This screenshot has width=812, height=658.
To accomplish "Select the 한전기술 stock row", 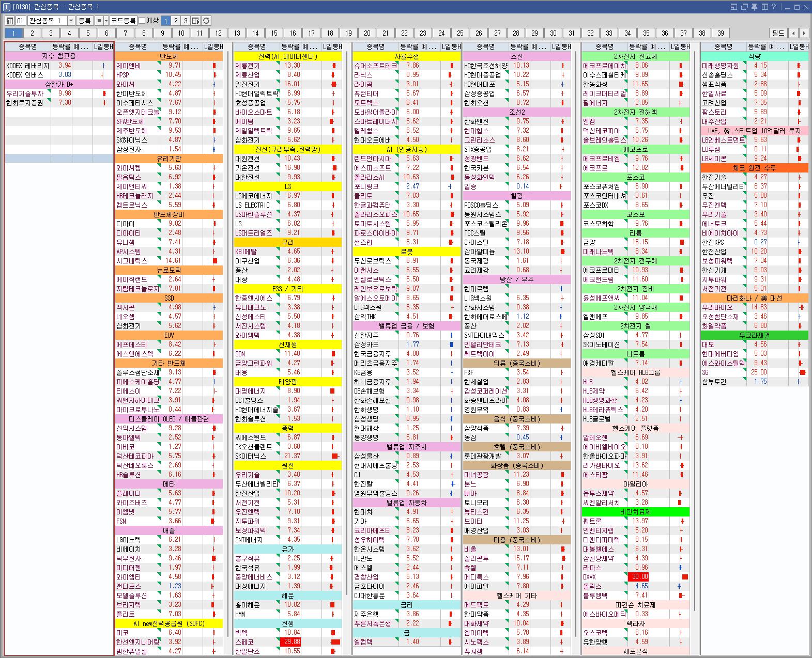I will coord(755,177).
